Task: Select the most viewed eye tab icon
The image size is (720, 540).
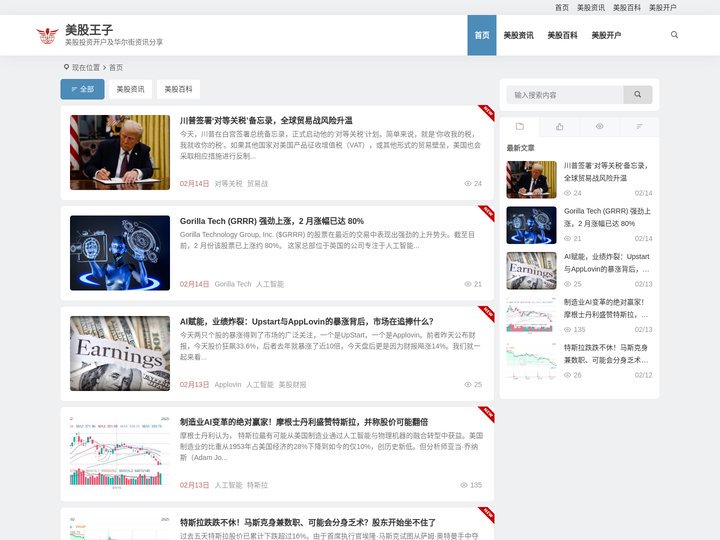Action: [599, 126]
